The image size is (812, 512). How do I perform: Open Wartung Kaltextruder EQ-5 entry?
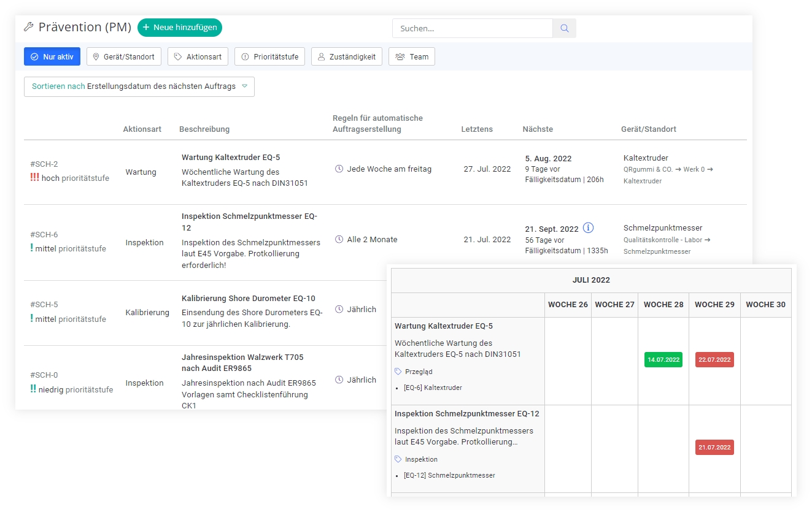(231, 158)
